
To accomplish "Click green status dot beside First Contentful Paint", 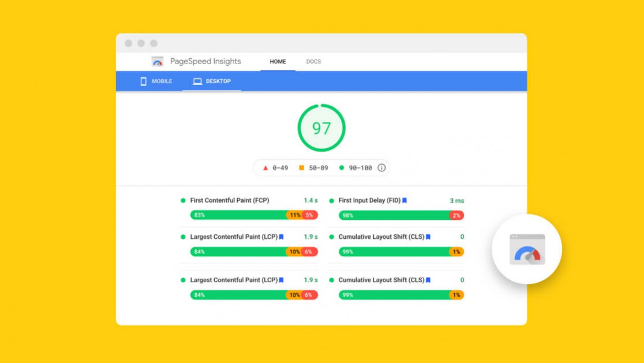I will [183, 200].
